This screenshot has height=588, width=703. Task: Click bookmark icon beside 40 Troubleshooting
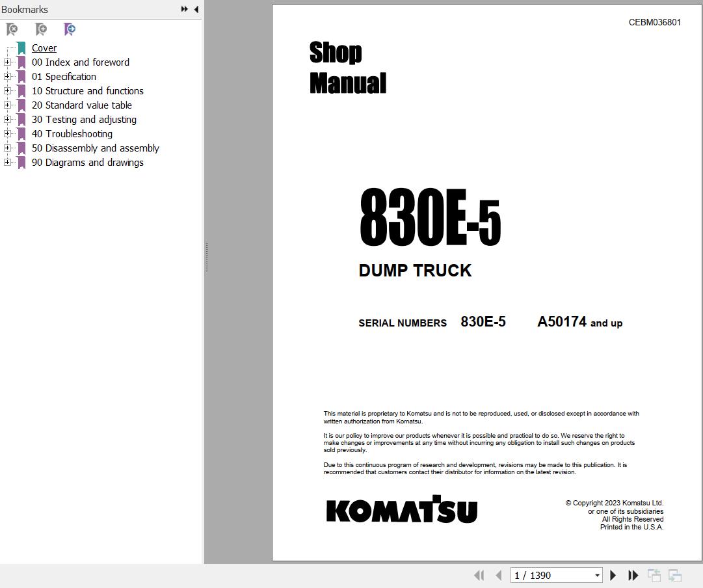pyautogui.click(x=21, y=134)
